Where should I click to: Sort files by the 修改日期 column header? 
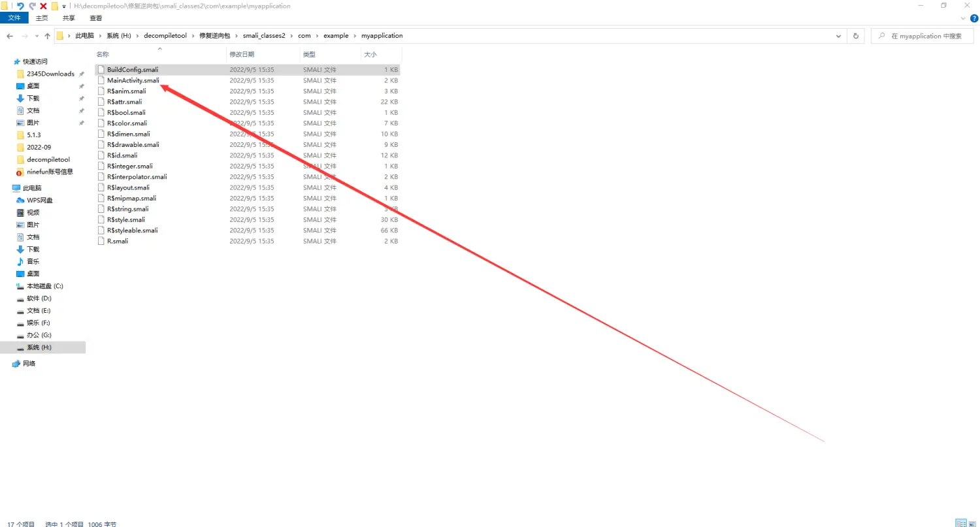coord(242,54)
